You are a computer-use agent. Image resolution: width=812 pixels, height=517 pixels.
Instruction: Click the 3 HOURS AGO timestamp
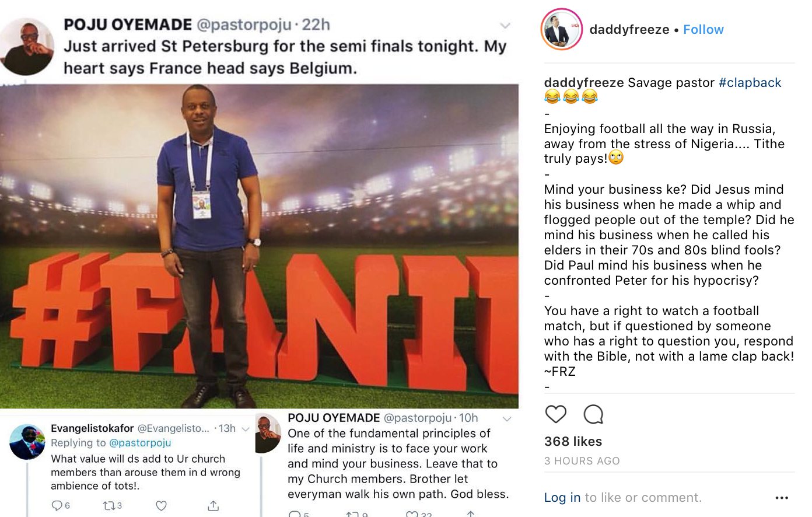[x=582, y=461]
